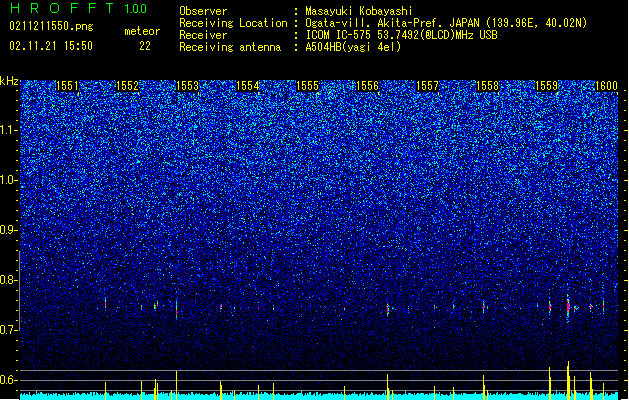Click the Receiver label
Image resolution: width=629 pixels, height=400 pixels.
pyautogui.click(x=203, y=35)
